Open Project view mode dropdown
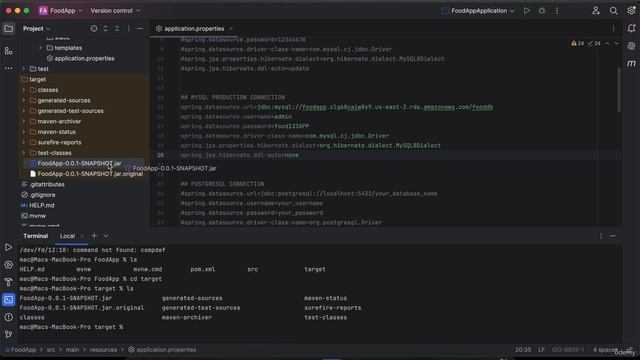This screenshot has height=360, width=640. [36, 29]
